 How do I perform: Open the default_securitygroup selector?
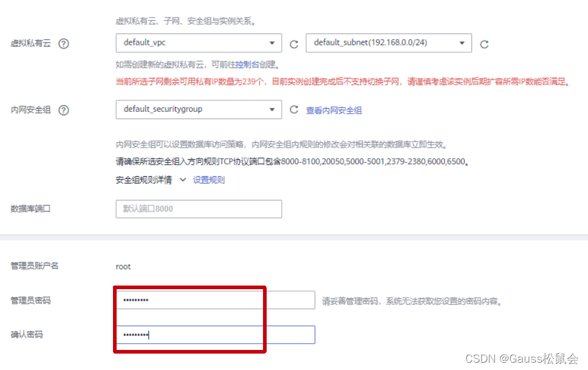[x=194, y=110]
